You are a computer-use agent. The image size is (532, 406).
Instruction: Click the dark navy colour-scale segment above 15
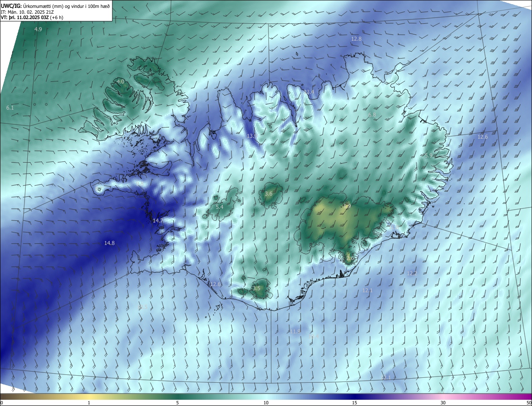pyautogui.click(x=355, y=396)
